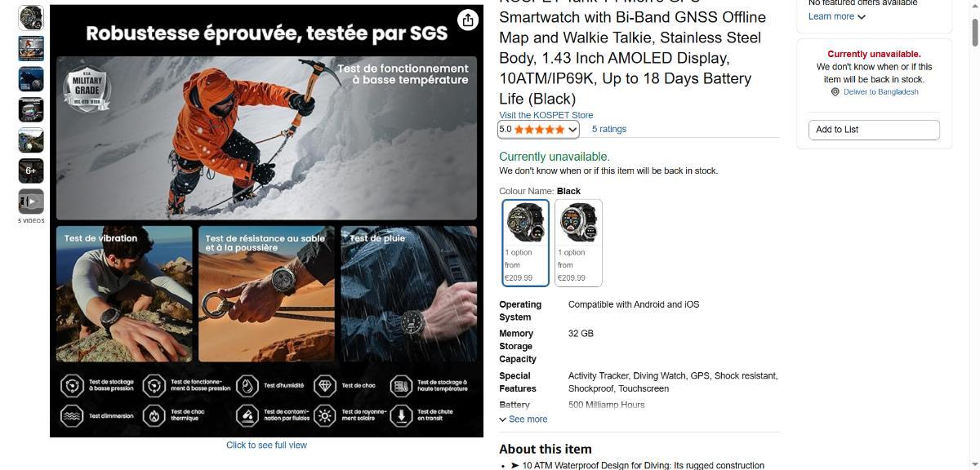Open the 5 videos thumbnail
The width and height of the screenshot is (980, 470).
[31, 201]
